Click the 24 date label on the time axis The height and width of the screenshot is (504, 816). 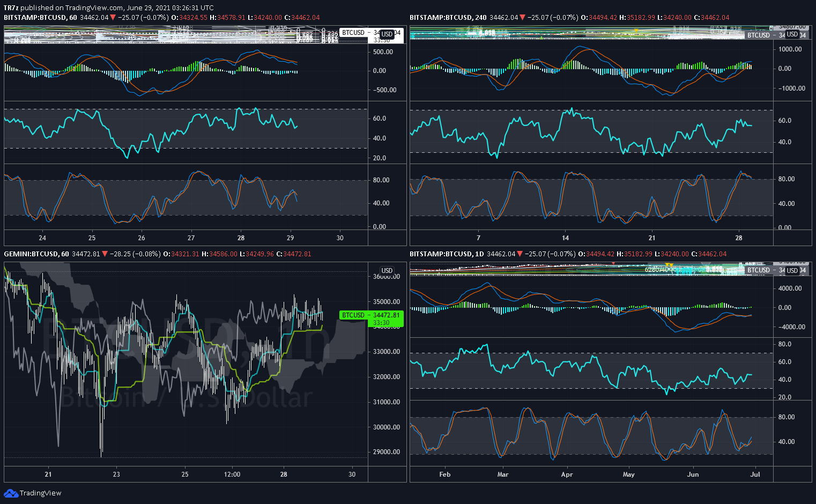(x=42, y=238)
